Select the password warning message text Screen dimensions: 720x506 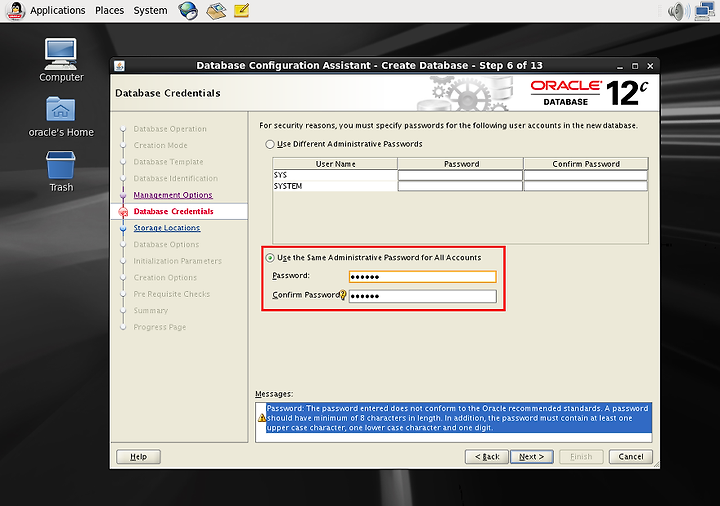click(458, 418)
